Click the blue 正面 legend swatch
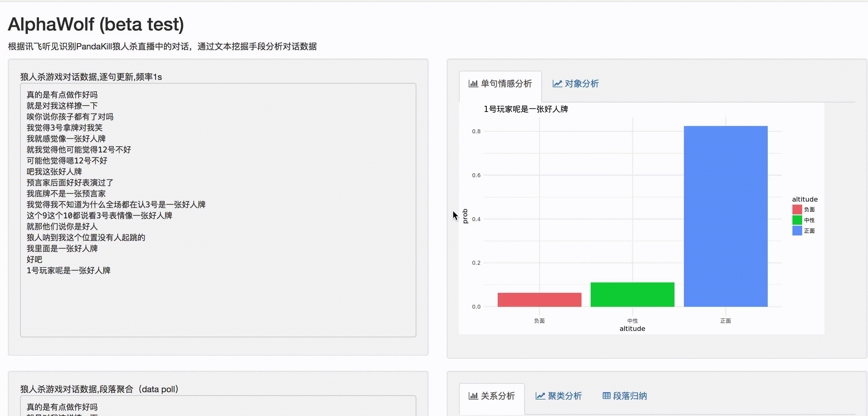This screenshot has height=416, width=868. pos(797,231)
